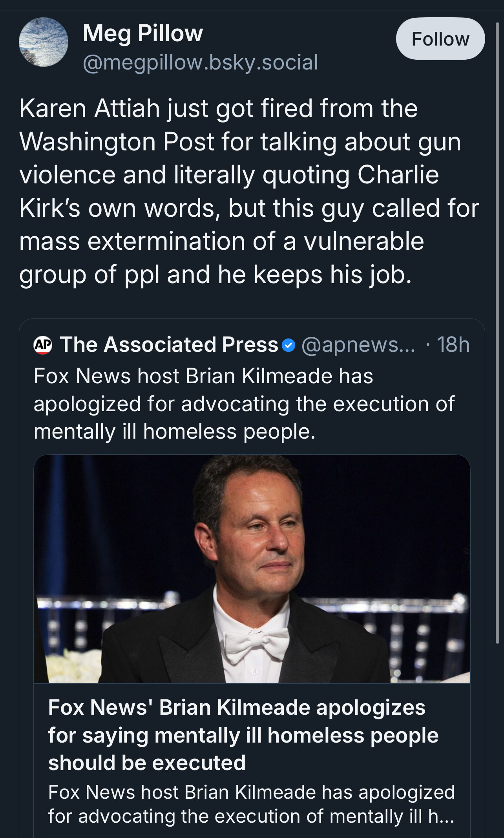504x838 pixels.
Task: Click the phrase "mass extermination" in the post
Action: point(132,241)
